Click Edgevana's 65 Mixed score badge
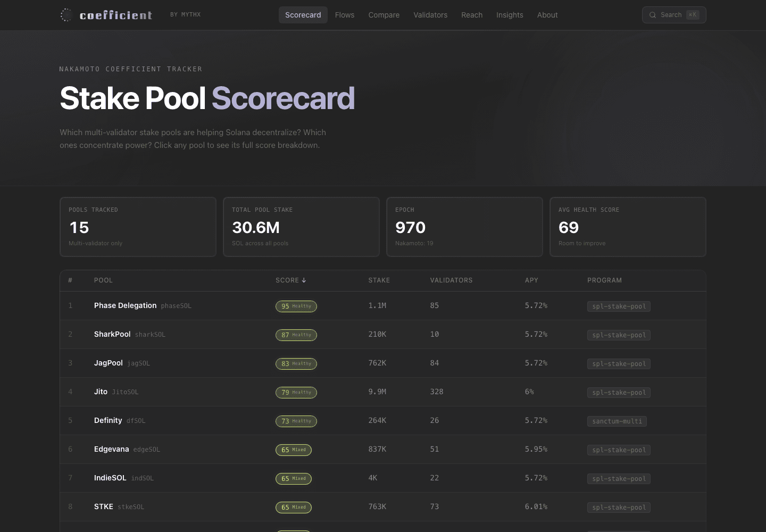766x532 pixels. (x=294, y=450)
